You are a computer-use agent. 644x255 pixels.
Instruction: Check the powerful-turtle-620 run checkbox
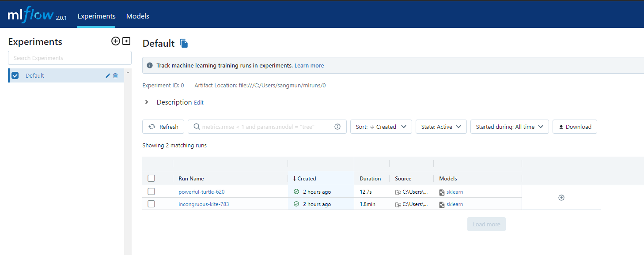click(x=151, y=191)
